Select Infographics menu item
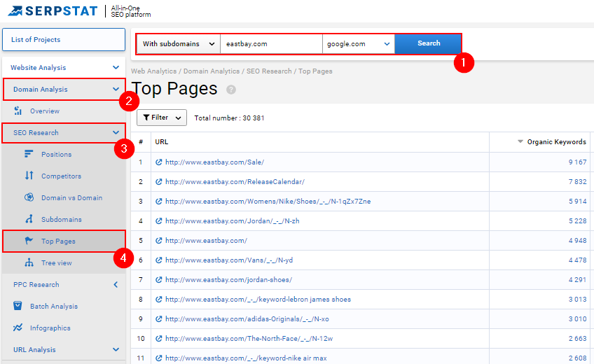Viewport: 594px width, 364px height. [50, 328]
